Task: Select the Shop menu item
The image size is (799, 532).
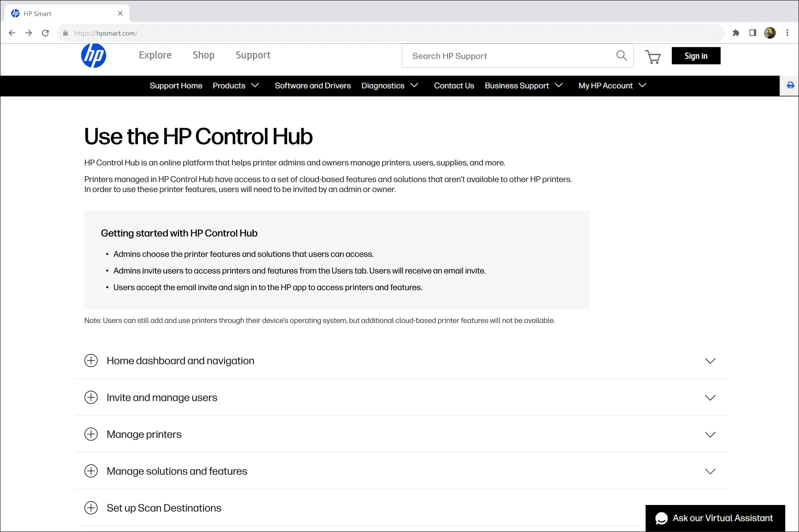Action: click(203, 55)
